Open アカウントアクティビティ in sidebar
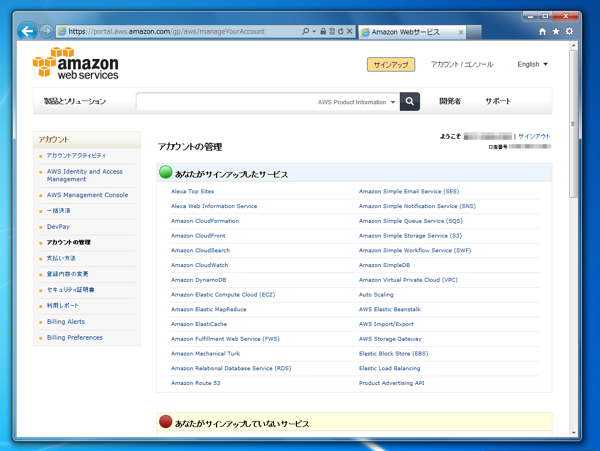The width and height of the screenshot is (600, 451). pos(77,155)
